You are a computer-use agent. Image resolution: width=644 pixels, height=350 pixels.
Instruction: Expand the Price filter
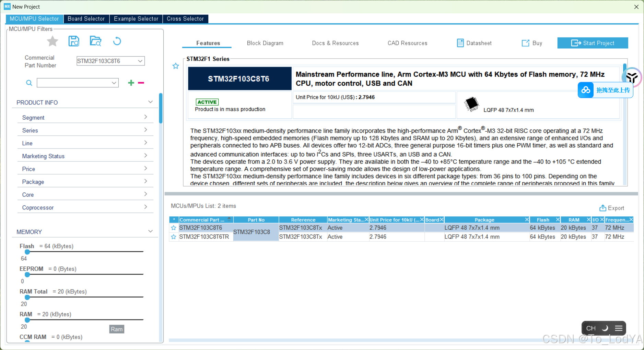[145, 169]
